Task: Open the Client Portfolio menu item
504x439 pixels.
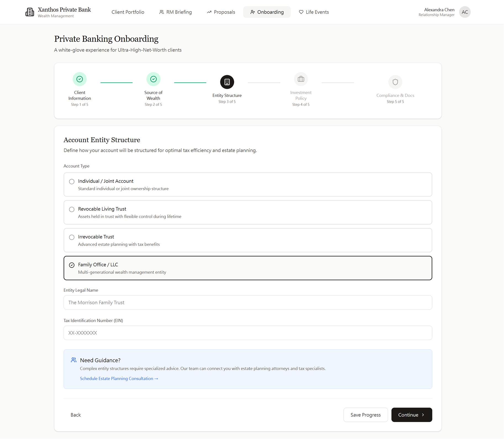Action: (x=128, y=12)
